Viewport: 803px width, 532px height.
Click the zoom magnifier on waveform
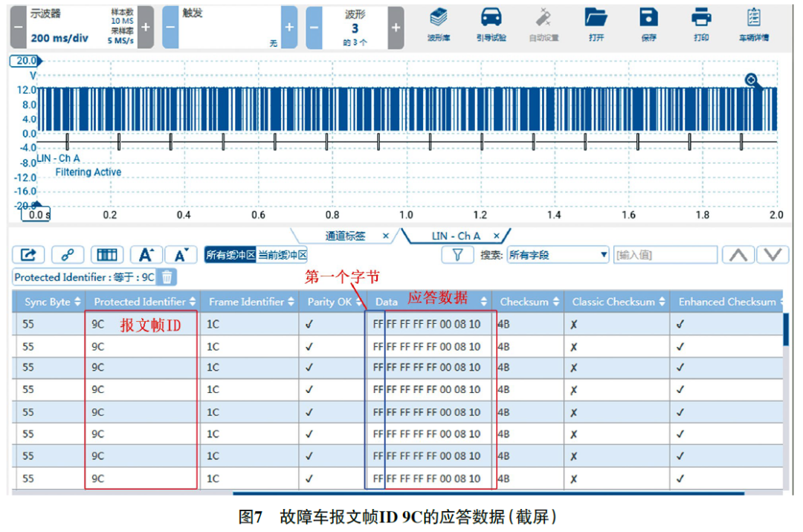(752, 80)
